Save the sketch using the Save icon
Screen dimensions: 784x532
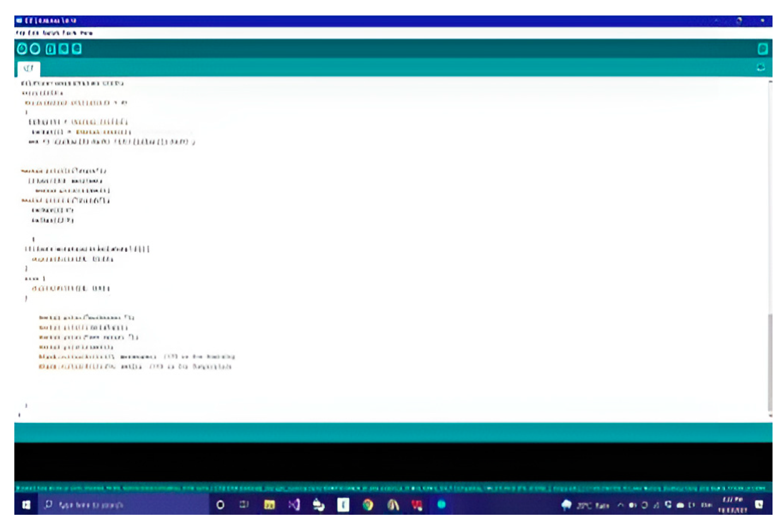[x=76, y=49]
